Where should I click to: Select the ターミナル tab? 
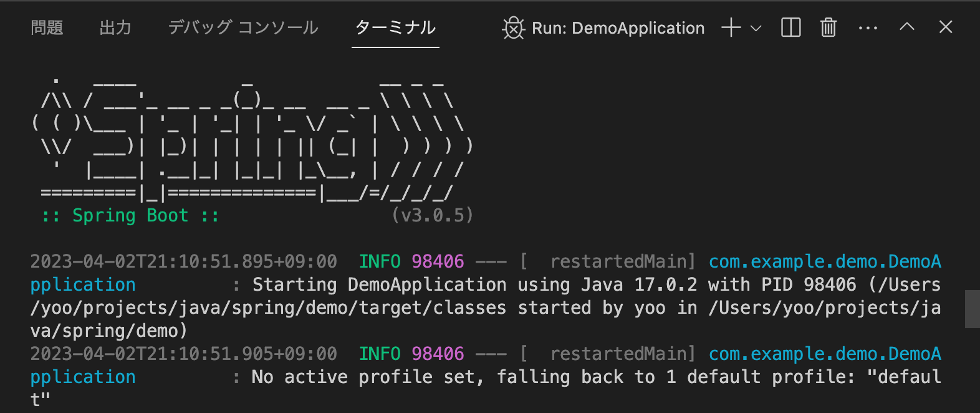pyautogui.click(x=395, y=28)
